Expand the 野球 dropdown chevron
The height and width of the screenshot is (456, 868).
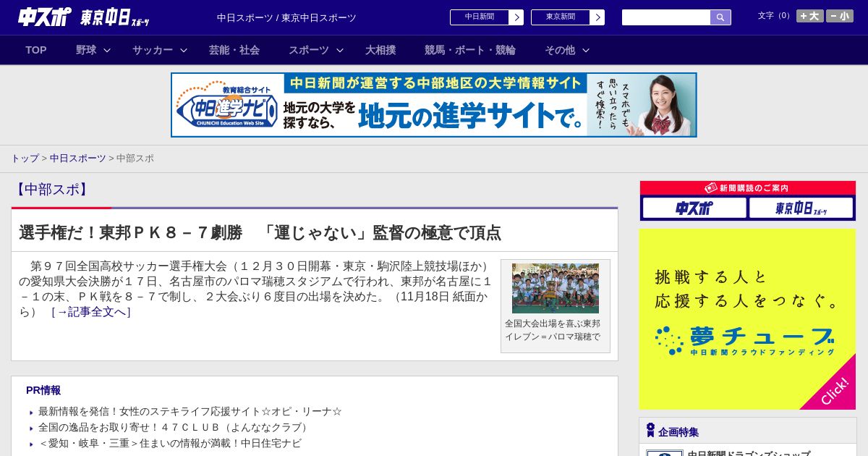(107, 50)
